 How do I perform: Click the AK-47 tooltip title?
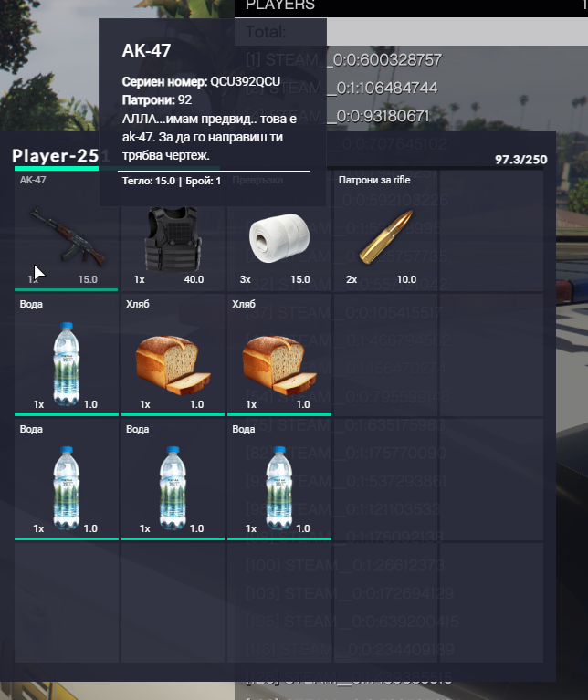click(x=146, y=50)
